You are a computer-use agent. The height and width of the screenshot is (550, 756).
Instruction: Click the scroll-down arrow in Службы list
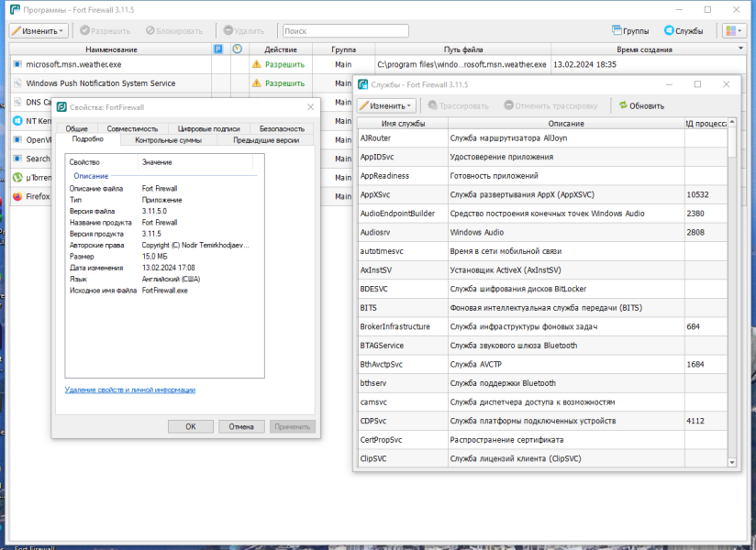tap(732, 462)
